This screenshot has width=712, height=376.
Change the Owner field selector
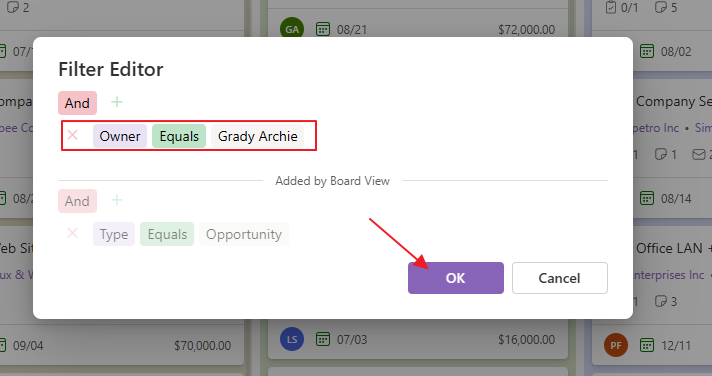120,136
